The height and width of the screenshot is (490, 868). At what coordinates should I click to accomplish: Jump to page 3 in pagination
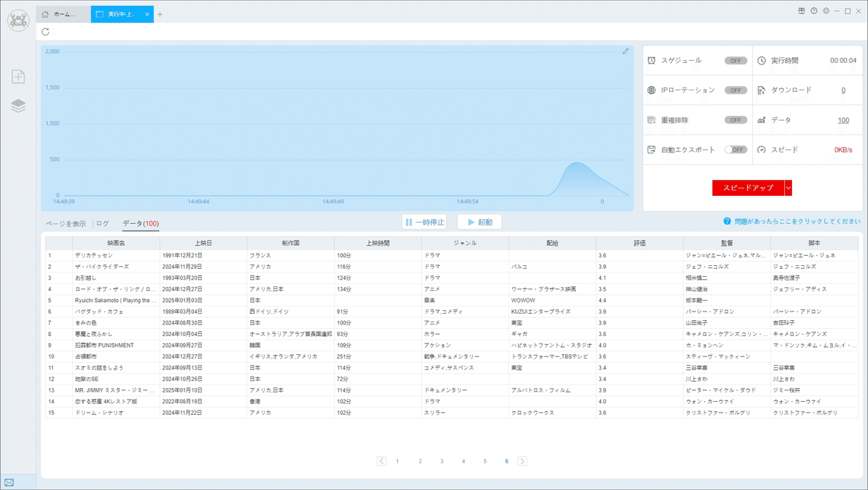pos(441,461)
